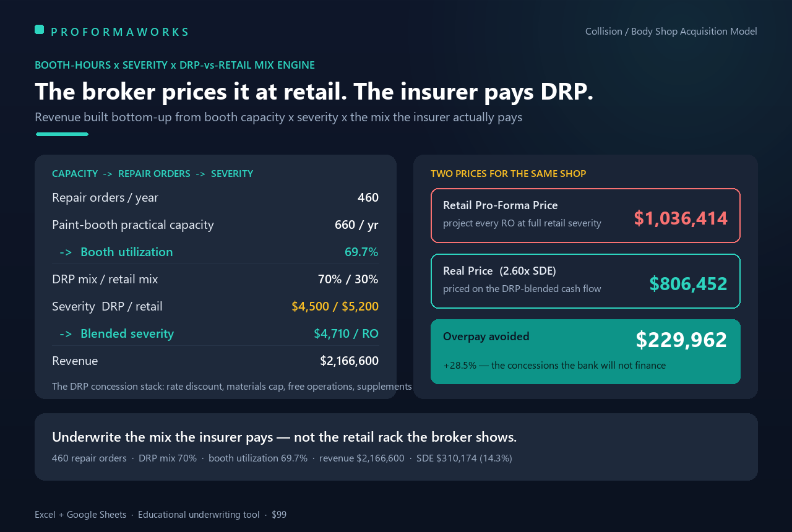Screen dimensions: 792x532
Task: Click 'booth utilization 69.7%' in the banner summary
Action: click(258, 458)
